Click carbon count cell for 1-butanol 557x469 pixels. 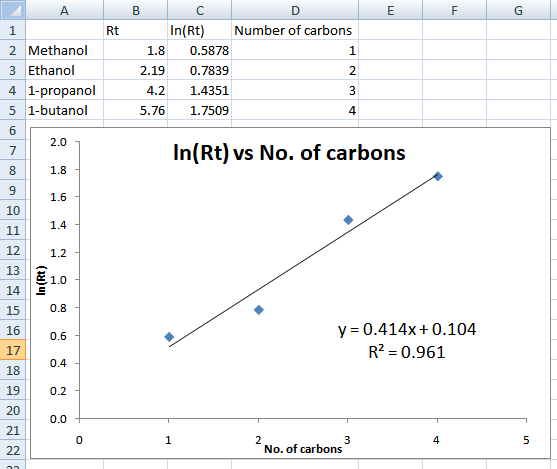(295, 110)
